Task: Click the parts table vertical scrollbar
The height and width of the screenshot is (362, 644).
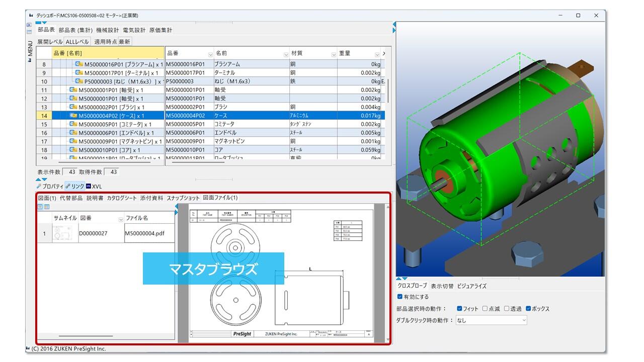Action: point(387,90)
